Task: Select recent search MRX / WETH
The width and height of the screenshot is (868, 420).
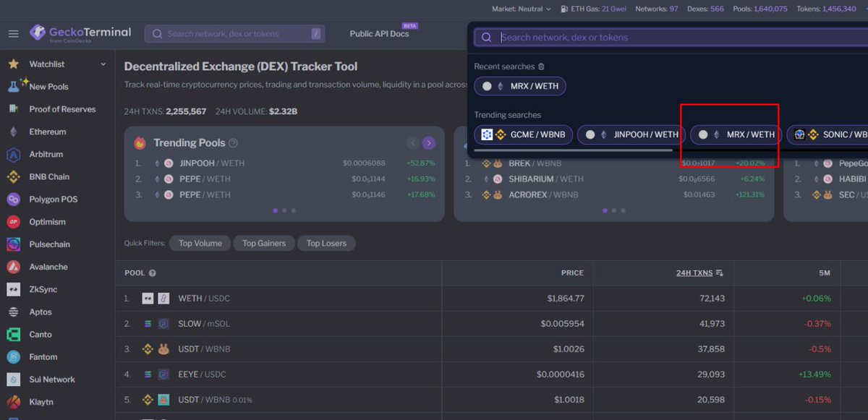Action: click(520, 86)
